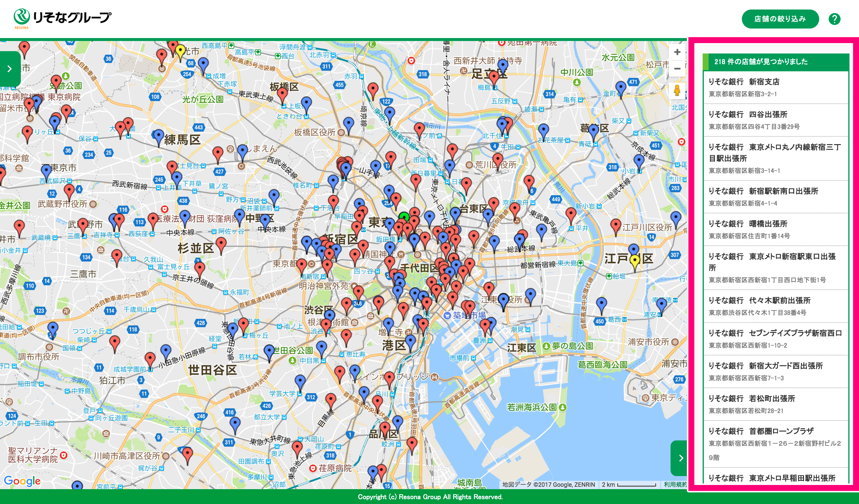Image resolution: width=859 pixels, height=504 pixels.
Task: Open りそな銀行 四谷出張所 list entry
Action: coord(776,120)
